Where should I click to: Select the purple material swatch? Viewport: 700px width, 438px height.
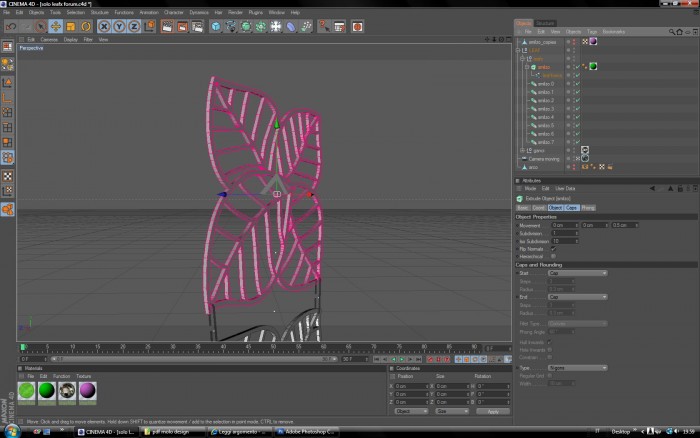click(x=88, y=391)
